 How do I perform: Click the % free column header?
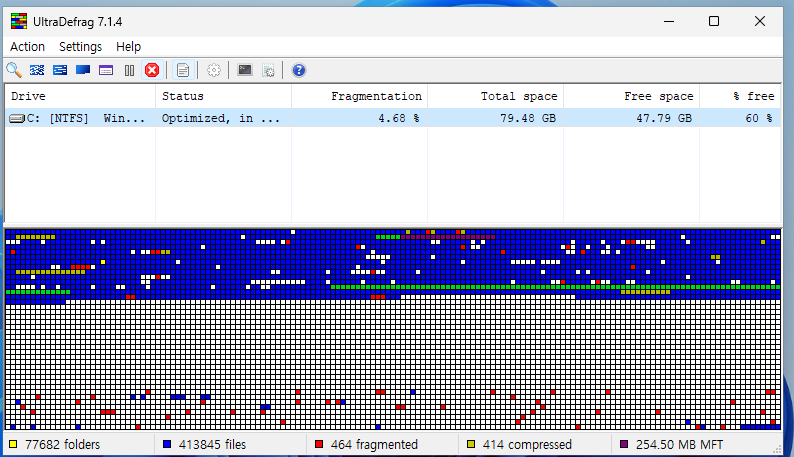(x=740, y=96)
